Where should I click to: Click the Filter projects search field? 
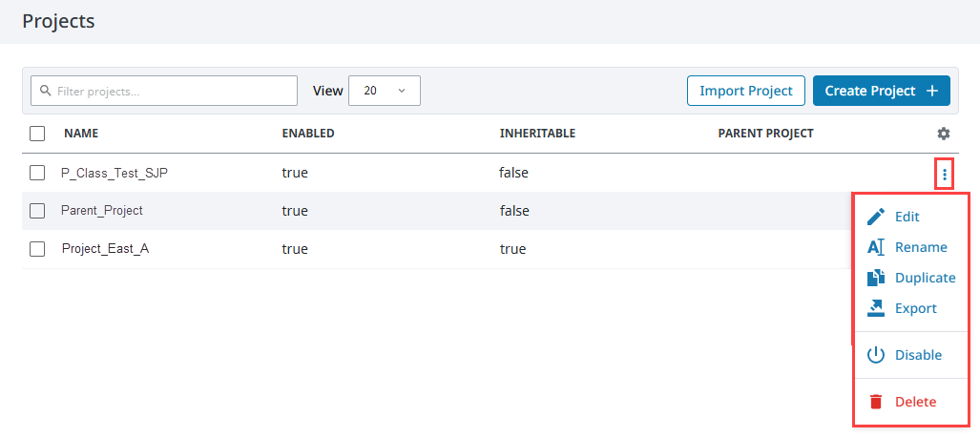[164, 92]
